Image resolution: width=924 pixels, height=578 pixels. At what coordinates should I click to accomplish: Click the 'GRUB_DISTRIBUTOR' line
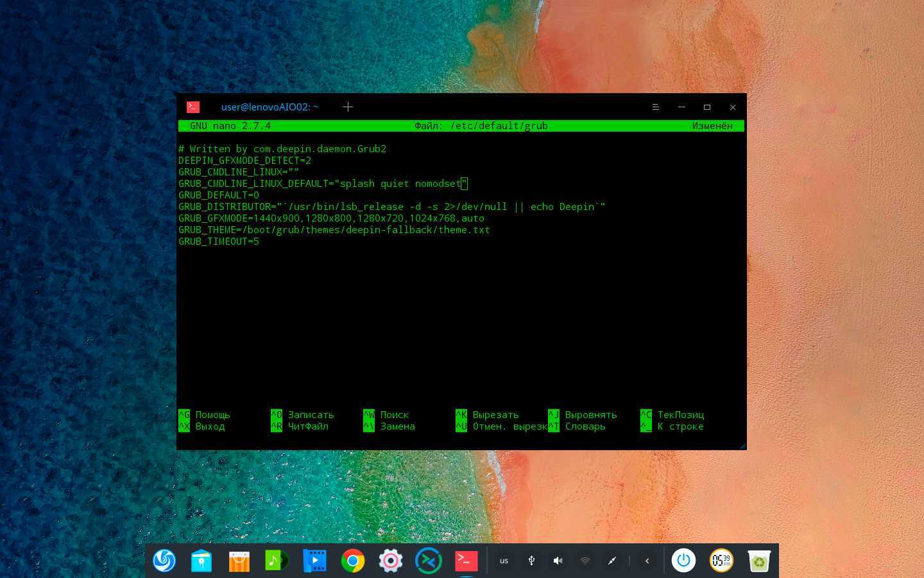(392, 207)
